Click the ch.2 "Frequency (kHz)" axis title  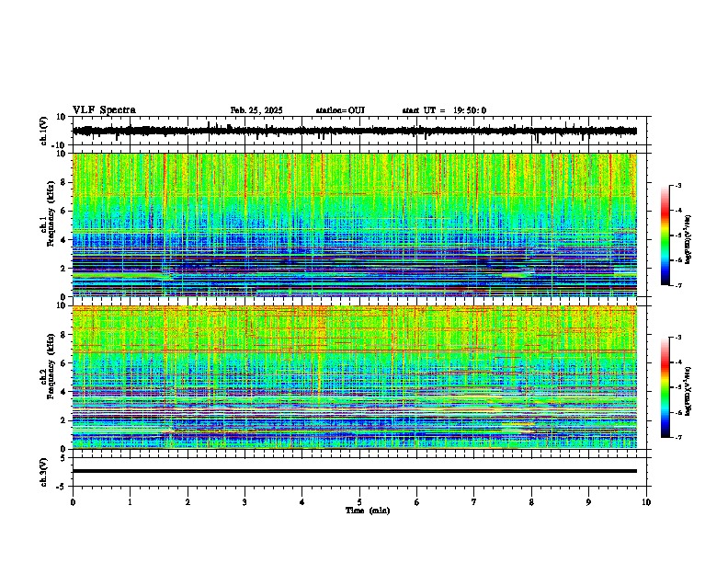50,365
